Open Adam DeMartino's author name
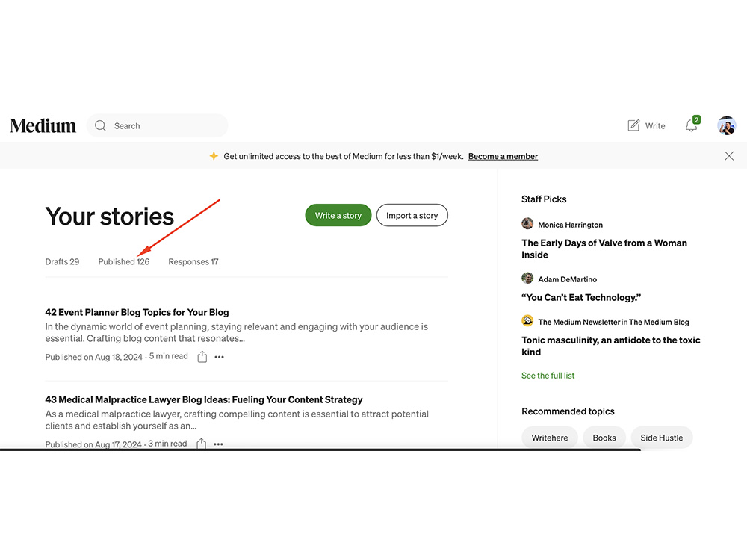 568,279
